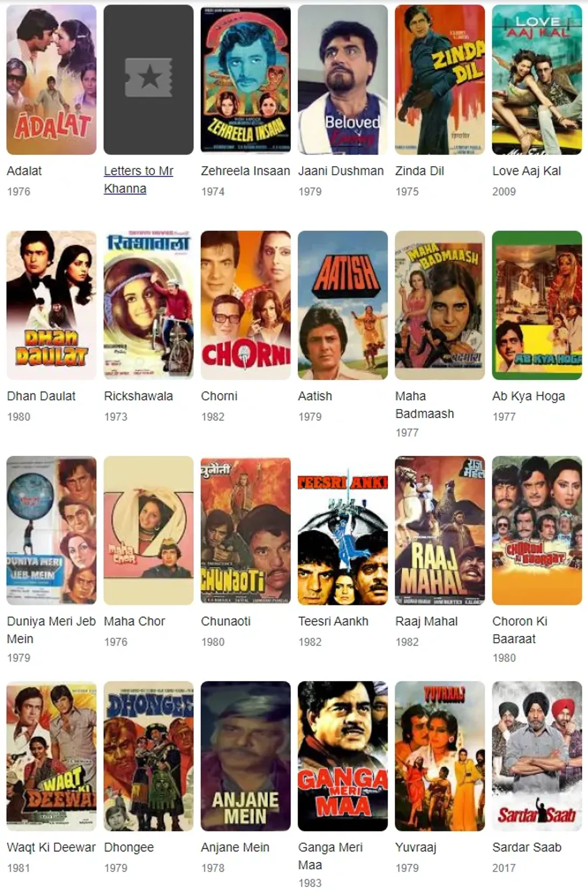Viewport: 588px width, 893px height.
Task: Open the Aatish movie poster
Action: point(343,305)
